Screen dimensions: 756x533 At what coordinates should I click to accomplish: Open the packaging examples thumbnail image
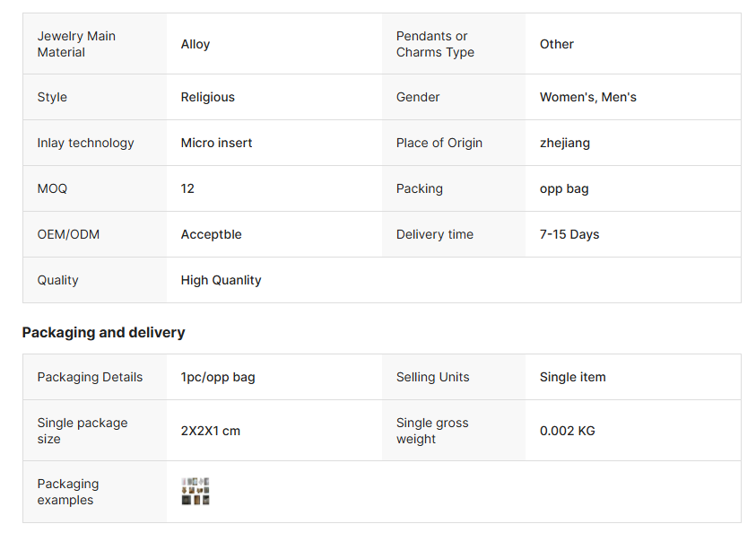click(x=196, y=492)
